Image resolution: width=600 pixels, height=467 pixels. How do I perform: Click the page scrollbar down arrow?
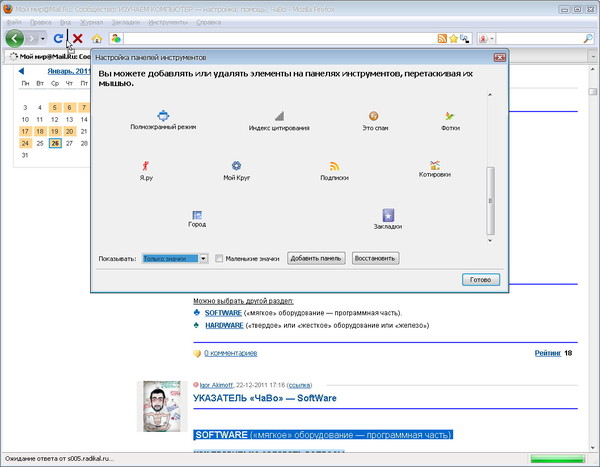pyautogui.click(x=593, y=447)
